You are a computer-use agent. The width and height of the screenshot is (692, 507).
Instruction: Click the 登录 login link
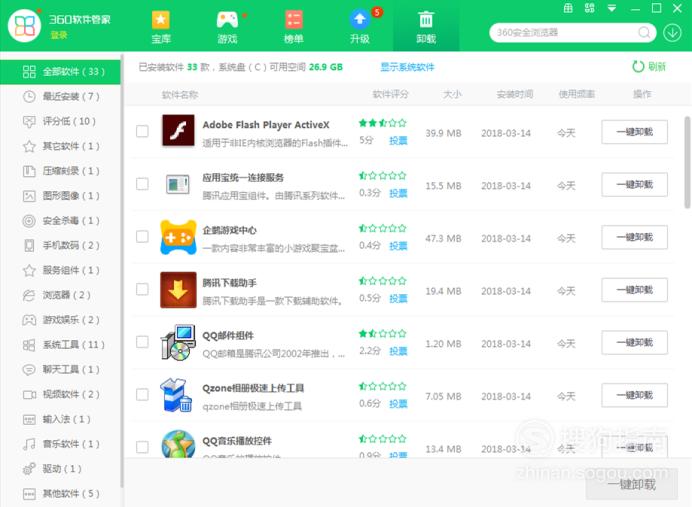click(59, 35)
